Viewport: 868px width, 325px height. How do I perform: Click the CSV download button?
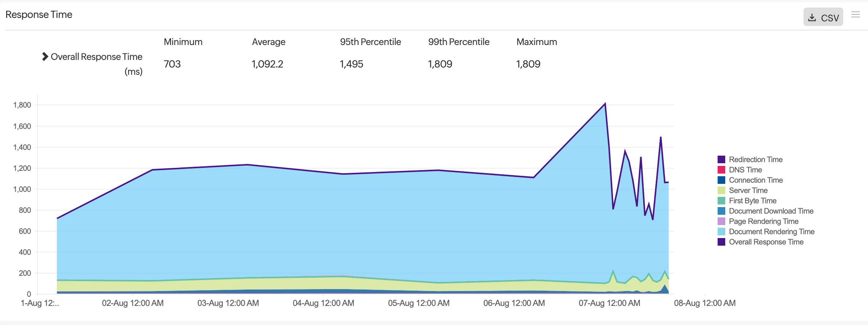point(823,18)
